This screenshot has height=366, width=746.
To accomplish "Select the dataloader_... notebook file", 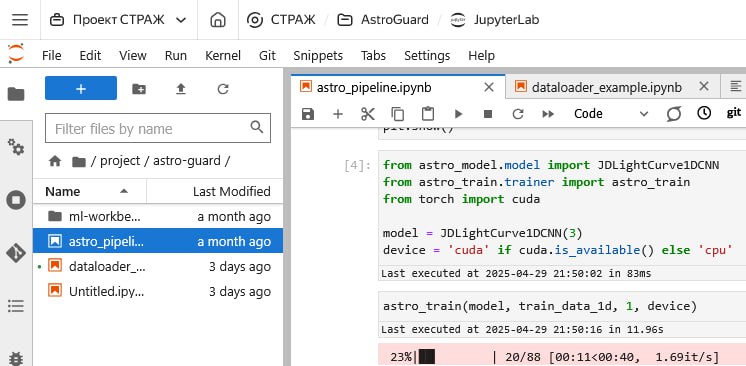I will pyautogui.click(x=158, y=267).
